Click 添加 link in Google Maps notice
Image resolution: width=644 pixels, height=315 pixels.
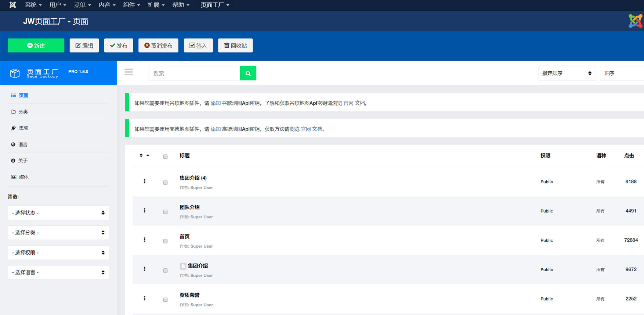coord(216,103)
